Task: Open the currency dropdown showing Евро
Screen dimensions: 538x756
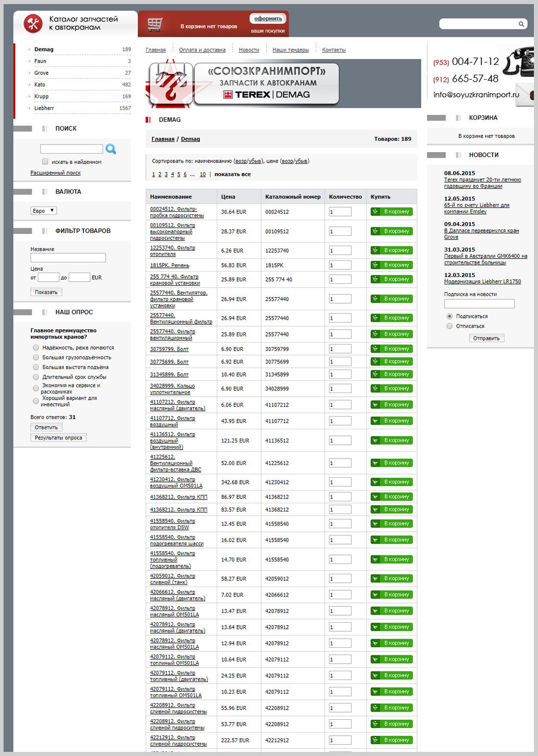Action: (43, 211)
